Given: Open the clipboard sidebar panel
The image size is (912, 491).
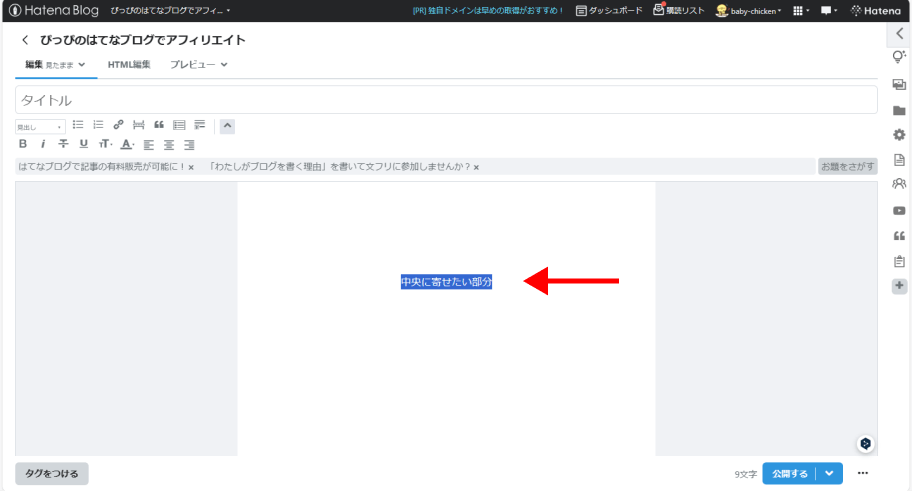Looking at the screenshot, I should 899,261.
